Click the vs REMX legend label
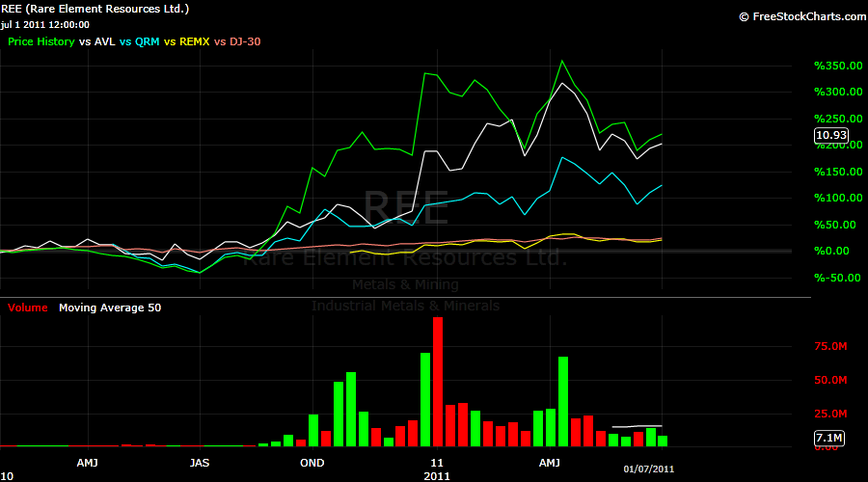868x482 pixels. tap(186, 41)
